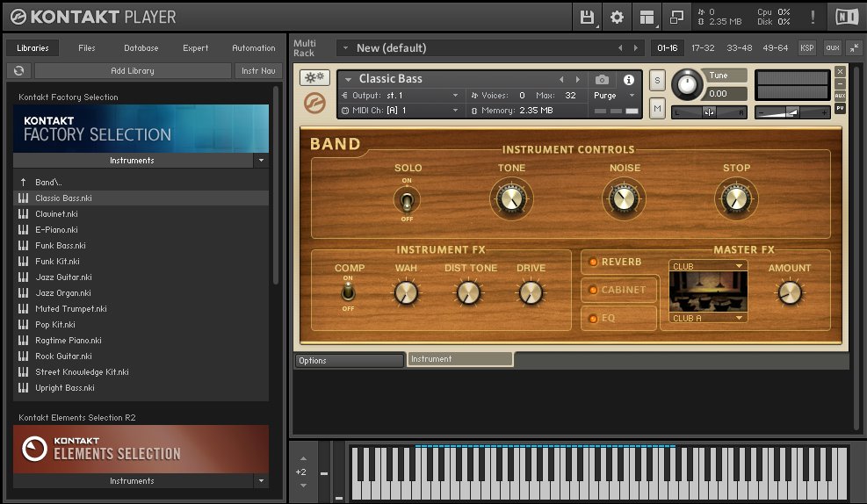Show the AUX sends of instrument
The image size is (867, 504).
[x=840, y=96]
